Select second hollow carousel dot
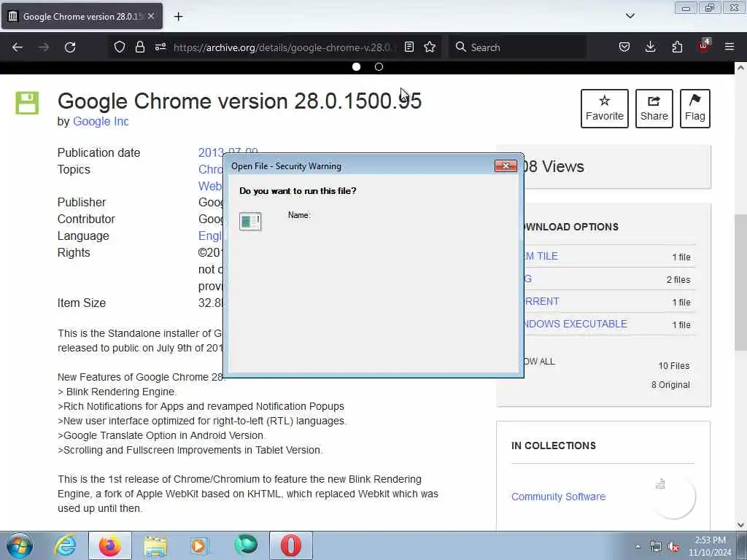Screen dimensions: 747x560 379,66
